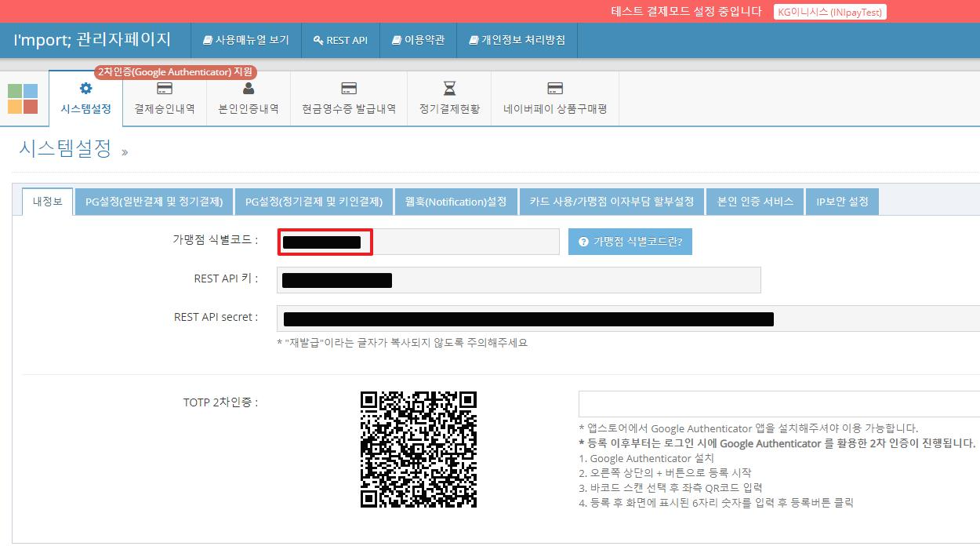Click the TOTP 6-digit code input box
This screenshot has width=980, height=557.
point(779,403)
